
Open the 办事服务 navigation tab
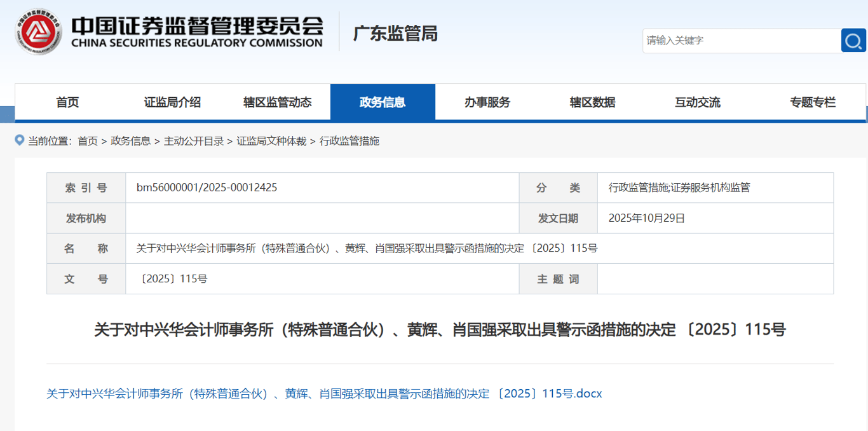[x=487, y=102]
